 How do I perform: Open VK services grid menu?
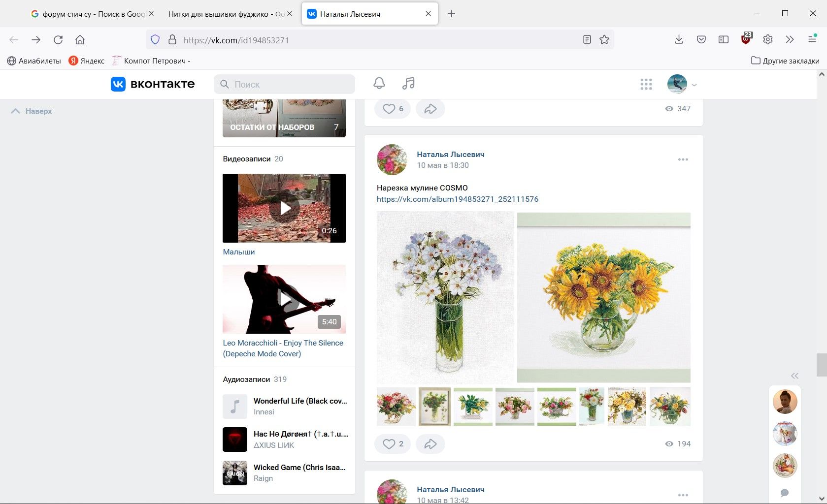pyautogui.click(x=646, y=84)
